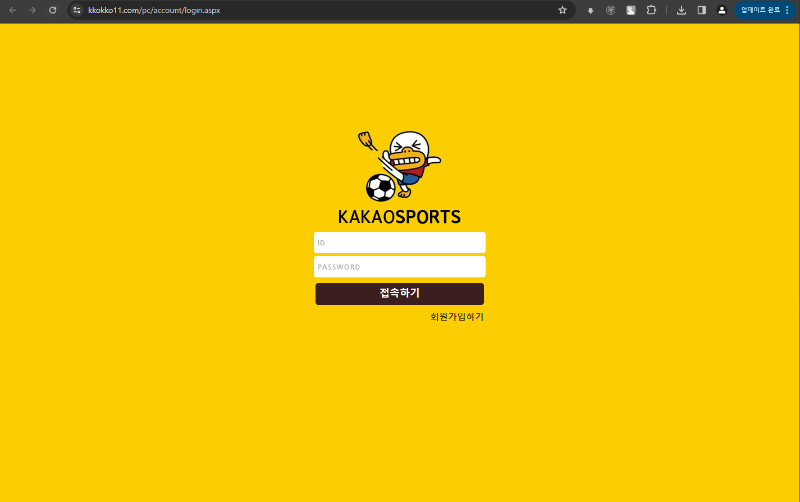
Task: Open site information icon in address bar
Action: 77,10
